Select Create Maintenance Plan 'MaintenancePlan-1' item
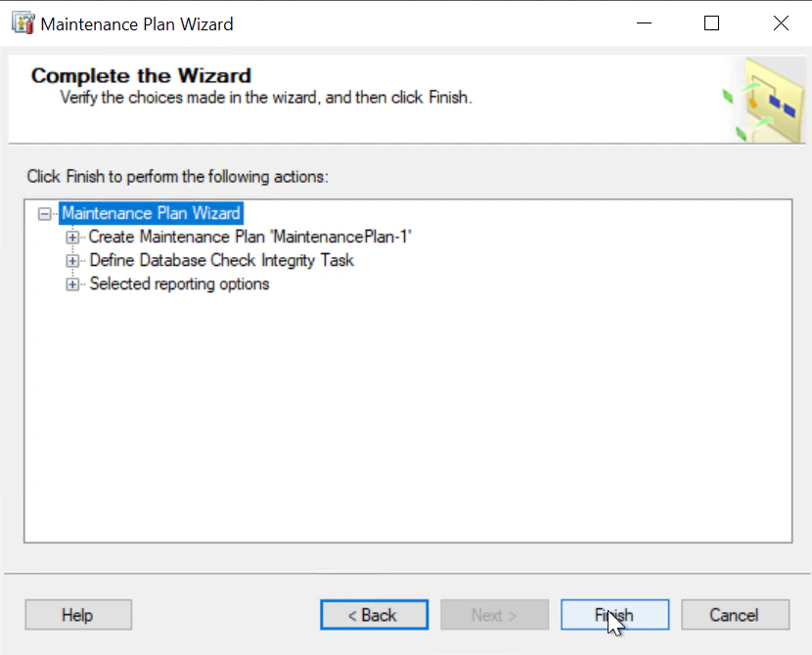This screenshot has width=812, height=655. click(x=250, y=237)
